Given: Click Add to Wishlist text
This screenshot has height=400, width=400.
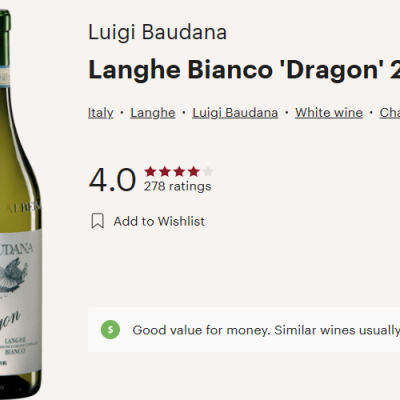Looking at the screenshot, I should [x=159, y=221].
